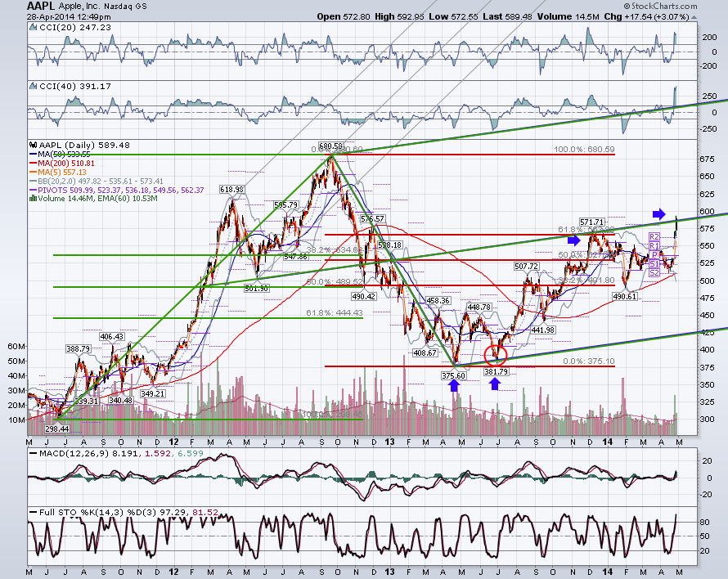
Task: Click the 490.61 price label
Action: [x=624, y=296]
